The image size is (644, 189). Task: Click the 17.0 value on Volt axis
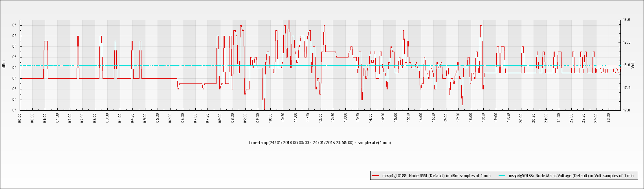[x=626, y=110]
